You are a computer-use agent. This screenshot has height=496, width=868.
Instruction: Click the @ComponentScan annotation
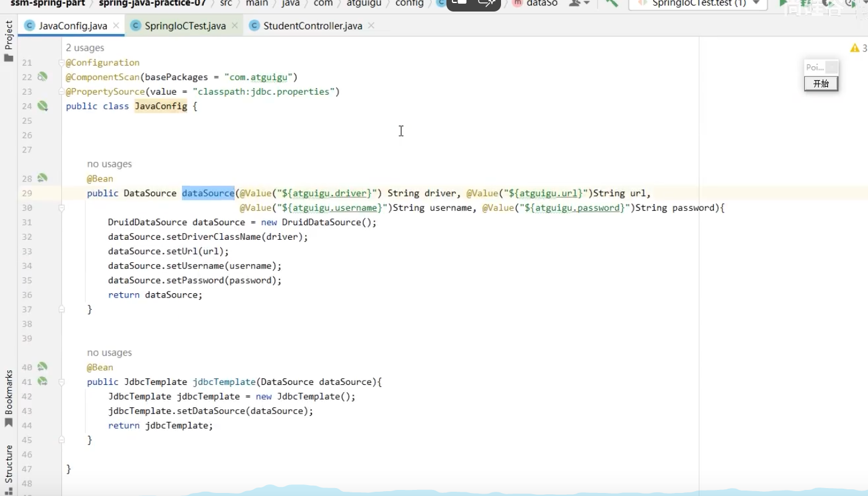click(x=103, y=77)
